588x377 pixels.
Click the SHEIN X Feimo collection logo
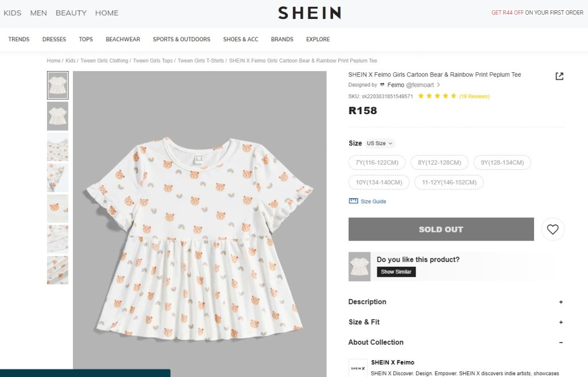click(x=357, y=368)
